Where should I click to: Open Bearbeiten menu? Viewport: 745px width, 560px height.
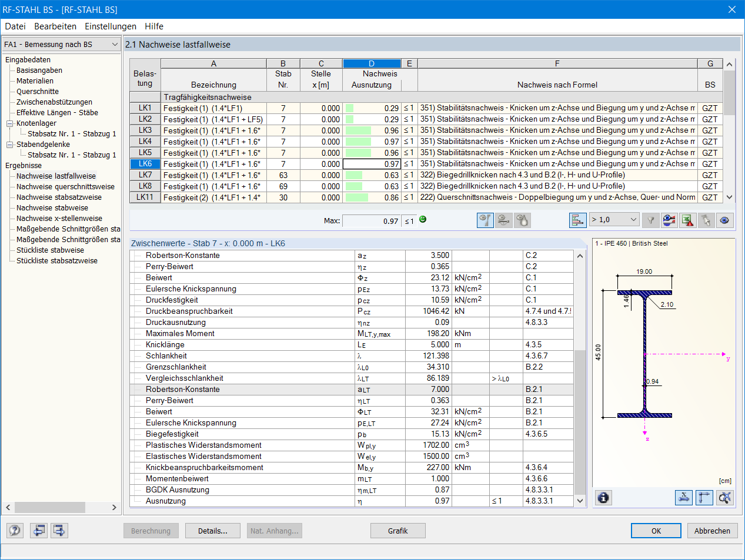tap(55, 26)
